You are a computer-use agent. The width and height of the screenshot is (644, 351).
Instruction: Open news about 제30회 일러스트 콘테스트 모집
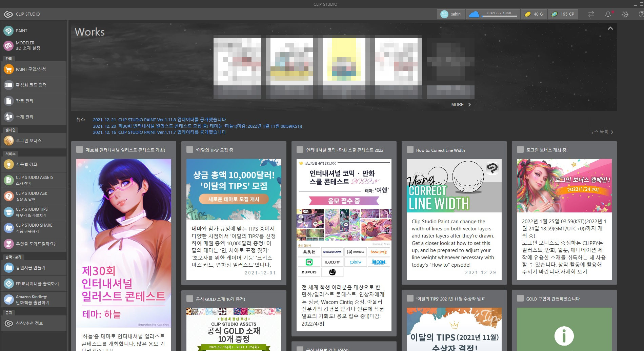[197, 126]
